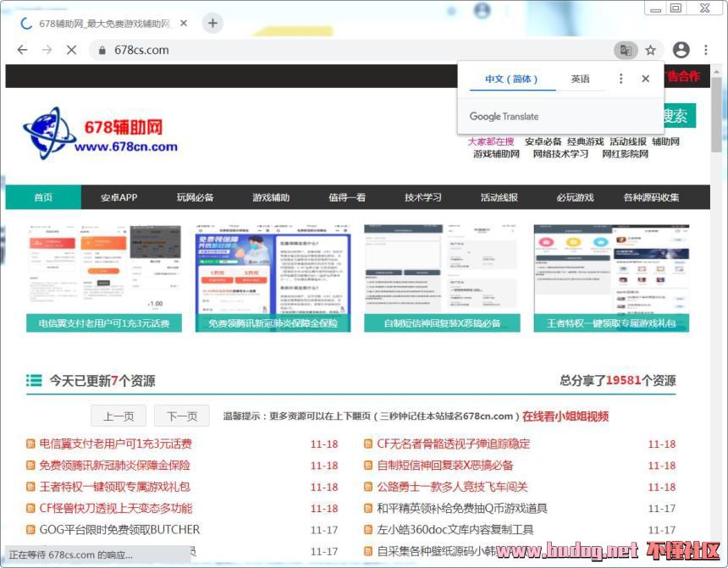Click the padlock site info icon
Image resolution: width=728 pixels, height=568 pixels.
(102, 50)
